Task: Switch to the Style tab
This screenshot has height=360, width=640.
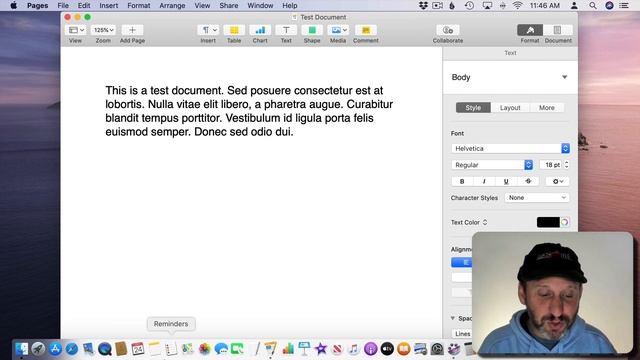Action: click(473, 108)
